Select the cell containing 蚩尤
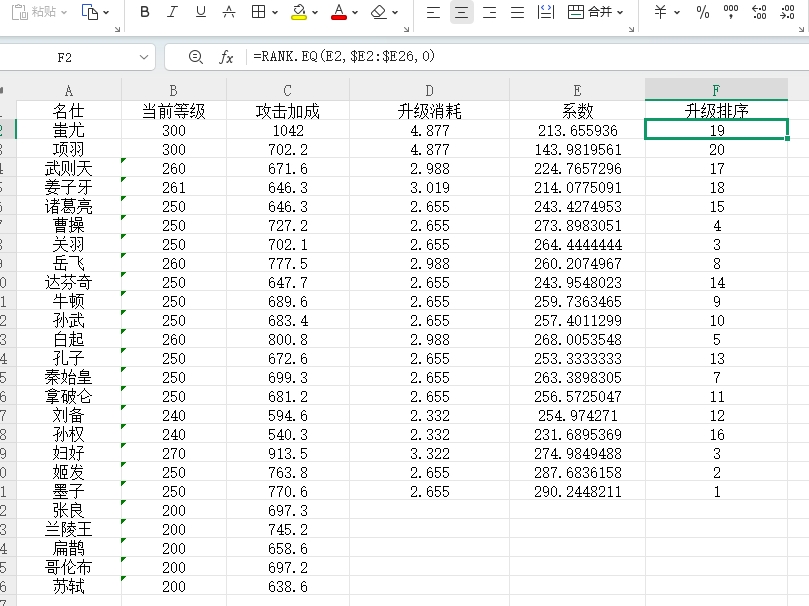Image resolution: width=809 pixels, height=606 pixels. (69, 130)
